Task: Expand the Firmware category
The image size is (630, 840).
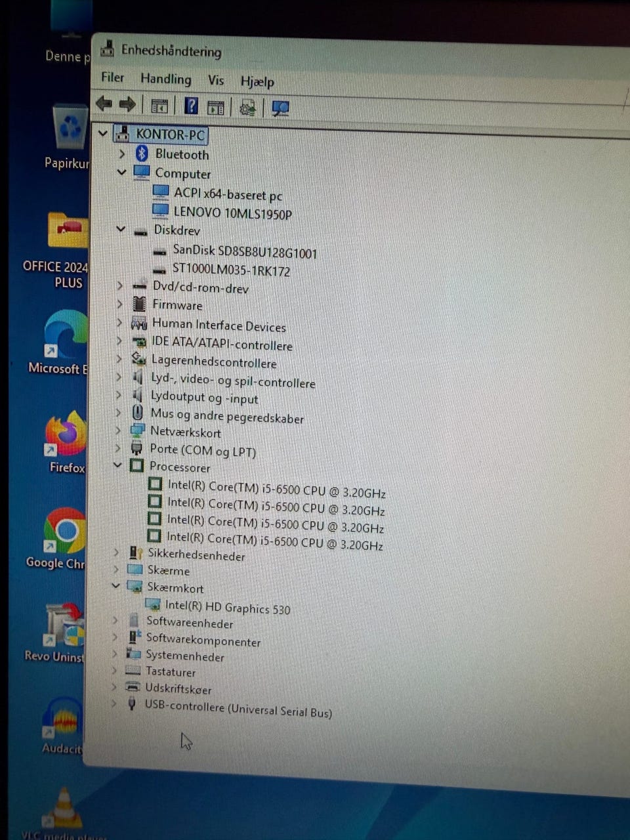Action: click(119, 304)
